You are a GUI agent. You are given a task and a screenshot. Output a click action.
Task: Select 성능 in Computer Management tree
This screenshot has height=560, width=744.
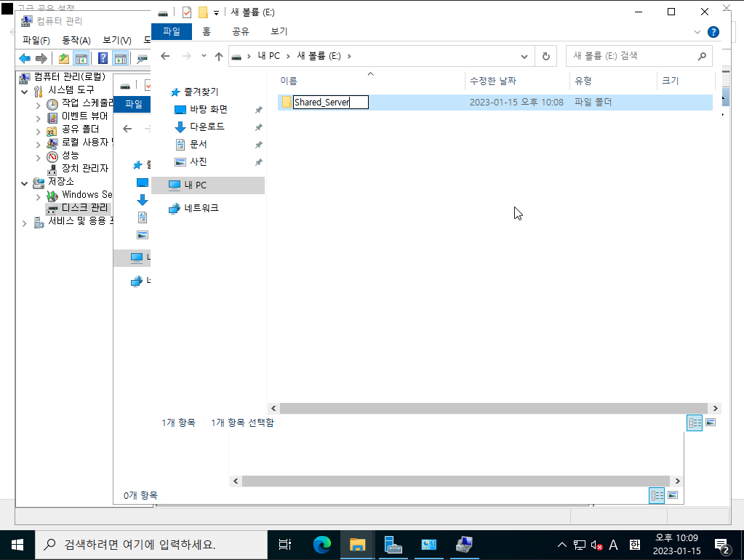[70, 155]
